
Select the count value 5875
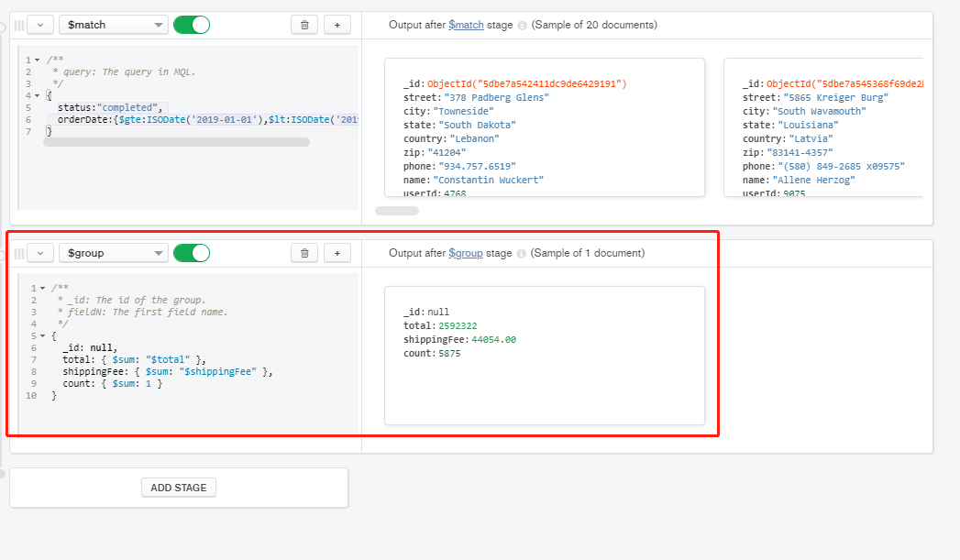click(x=449, y=354)
